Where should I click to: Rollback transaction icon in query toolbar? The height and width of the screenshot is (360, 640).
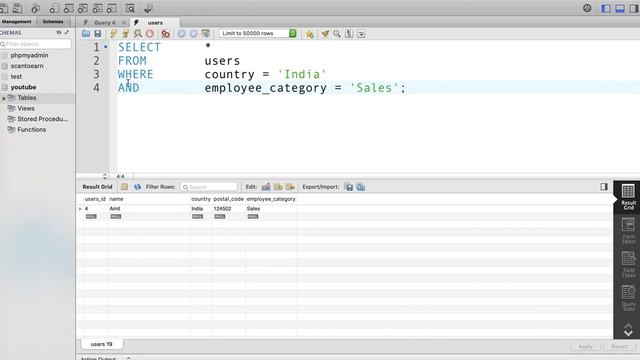[x=193, y=34]
